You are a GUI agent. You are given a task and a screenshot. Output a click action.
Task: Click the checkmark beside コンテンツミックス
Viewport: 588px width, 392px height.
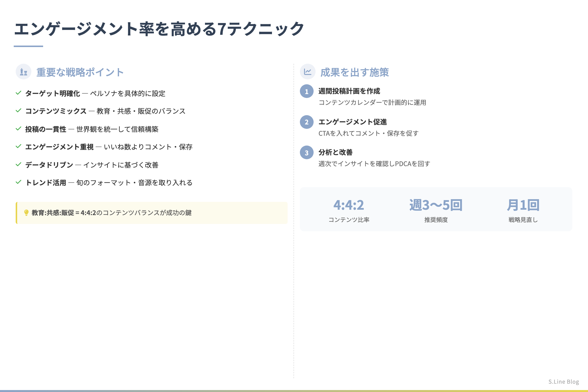[x=19, y=110]
